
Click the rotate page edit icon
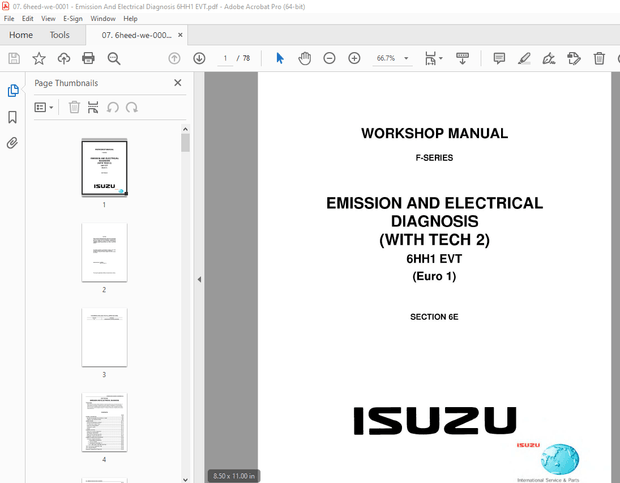574,58
